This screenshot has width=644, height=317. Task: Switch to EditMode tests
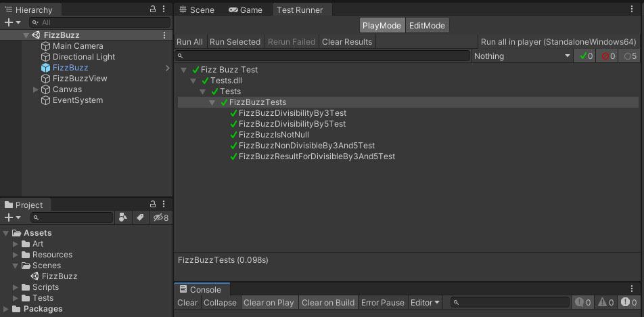[x=427, y=25]
